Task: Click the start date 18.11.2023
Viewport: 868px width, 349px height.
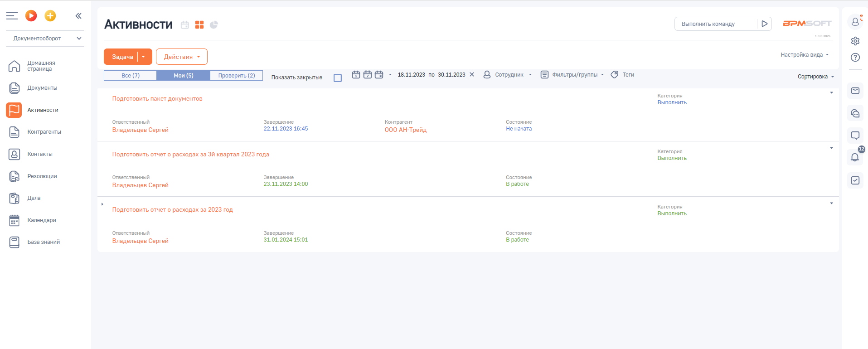Action: tap(412, 75)
